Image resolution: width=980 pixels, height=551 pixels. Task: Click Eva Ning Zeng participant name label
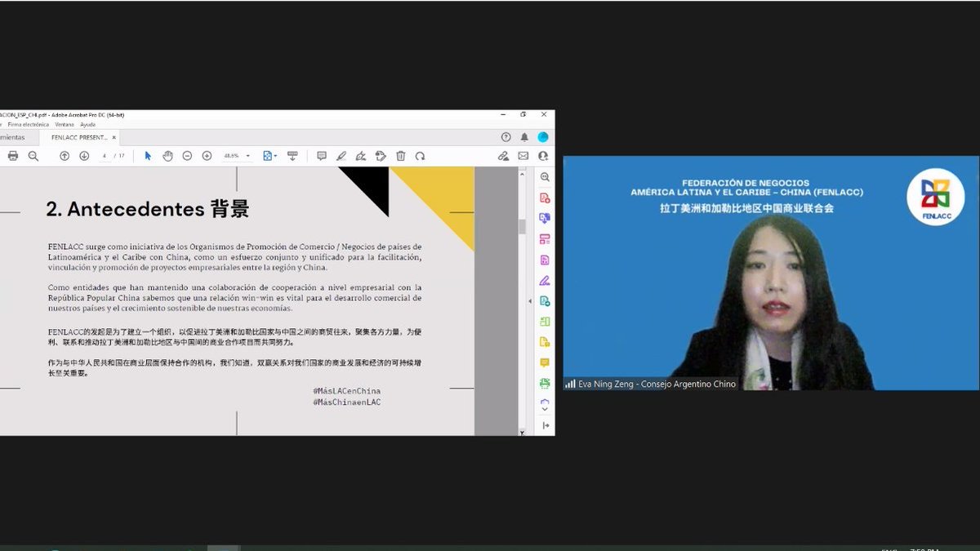click(657, 384)
